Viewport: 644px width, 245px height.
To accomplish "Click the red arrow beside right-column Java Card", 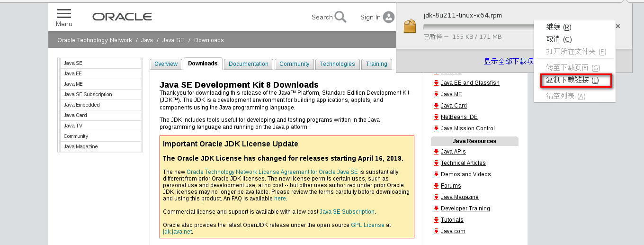I will click(436, 106).
